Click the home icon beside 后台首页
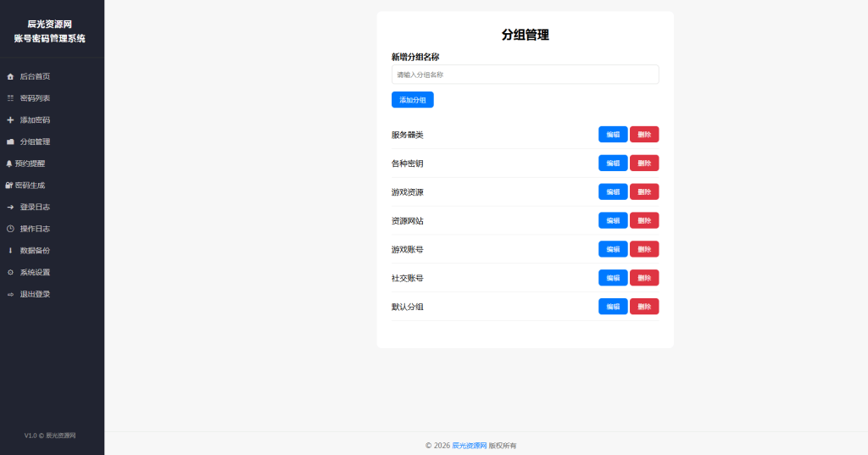The height and width of the screenshot is (455, 868). coord(10,76)
